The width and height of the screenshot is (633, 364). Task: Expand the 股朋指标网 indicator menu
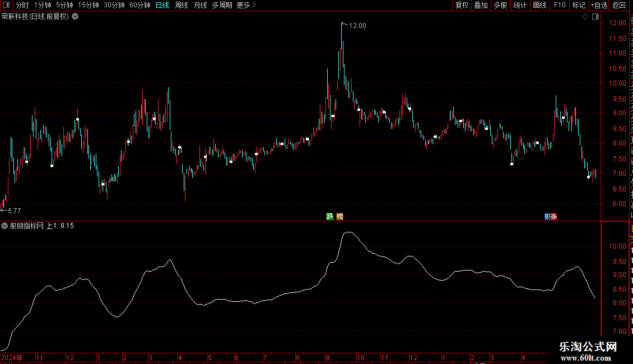pos(4,226)
